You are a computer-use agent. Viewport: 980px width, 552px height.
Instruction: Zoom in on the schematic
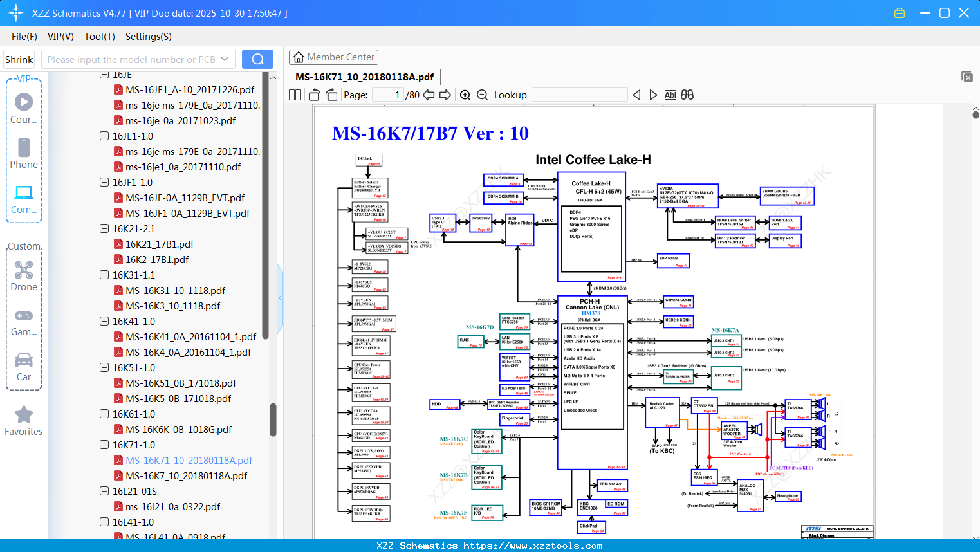465,95
